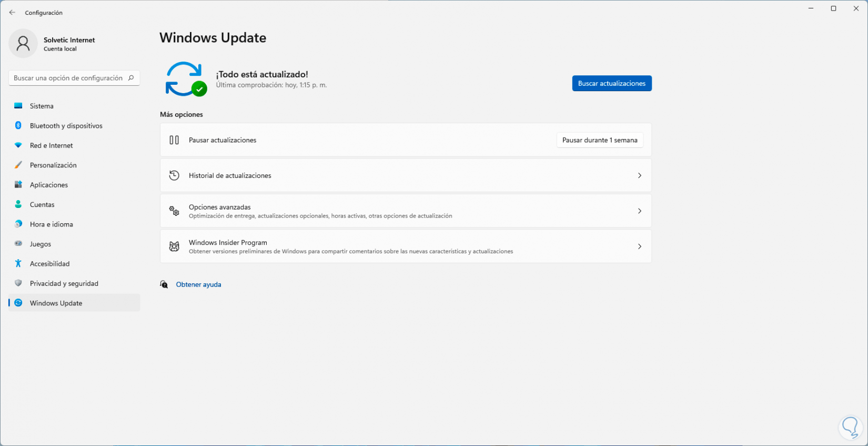Image resolution: width=868 pixels, height=446 pixels.
Task: Expand Historial de actualizaciones chevron
Action: pos(639,175)
